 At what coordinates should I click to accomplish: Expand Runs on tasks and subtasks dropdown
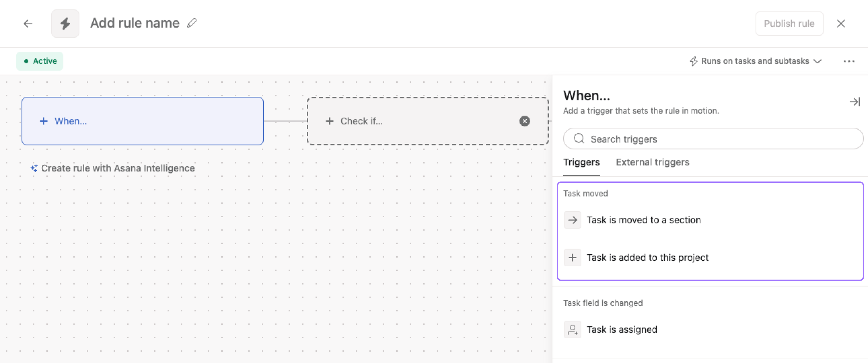coord(755,61)
